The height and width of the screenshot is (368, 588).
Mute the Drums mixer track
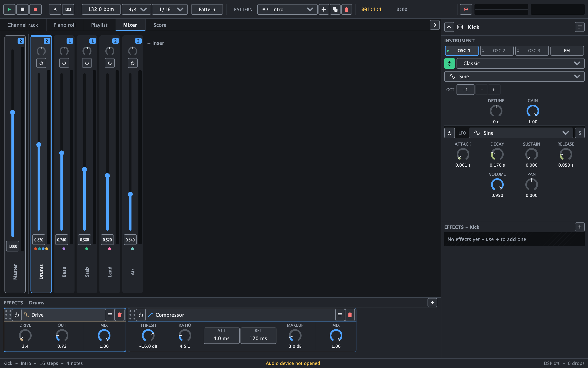click(x=41, y=63)
